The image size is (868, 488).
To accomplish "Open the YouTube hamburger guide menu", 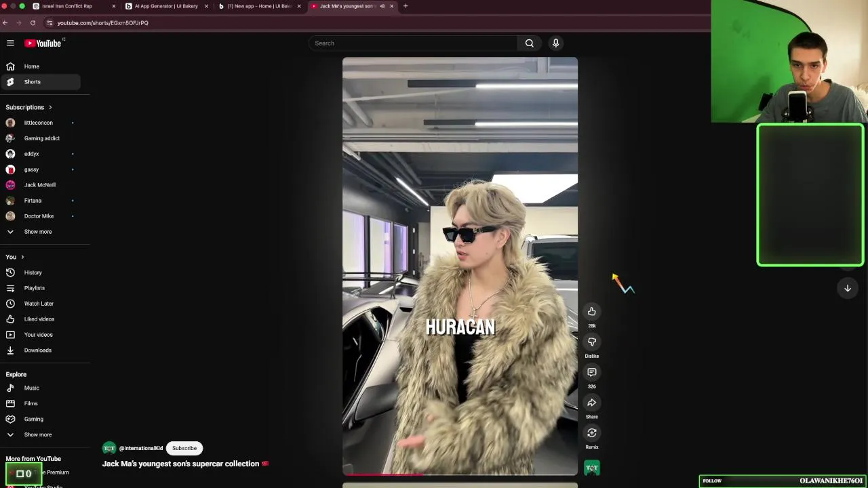I will coord(10,43).
